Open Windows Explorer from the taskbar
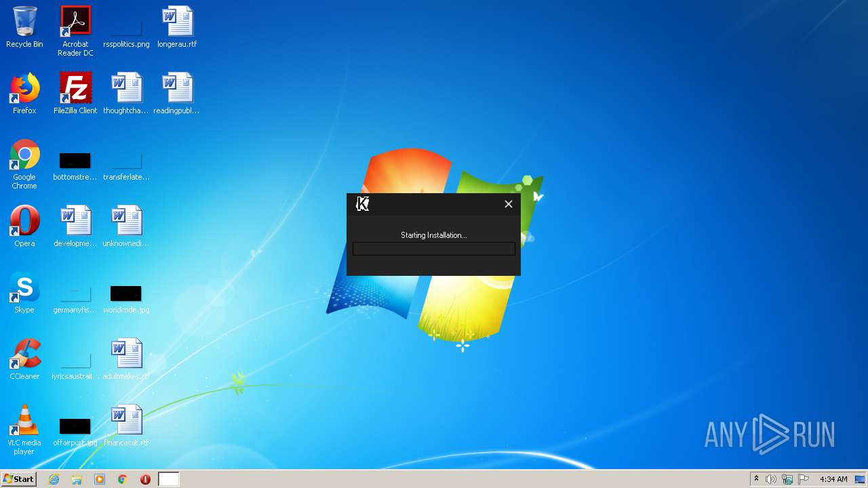Screen dimensions: 868x488 coord(77,479)
